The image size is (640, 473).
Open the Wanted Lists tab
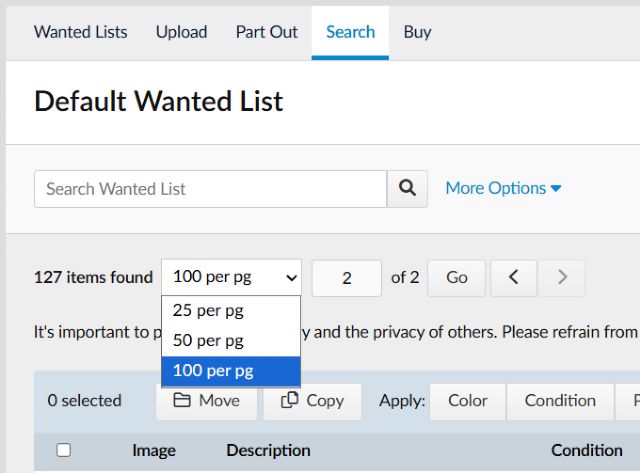coord(81,32)
